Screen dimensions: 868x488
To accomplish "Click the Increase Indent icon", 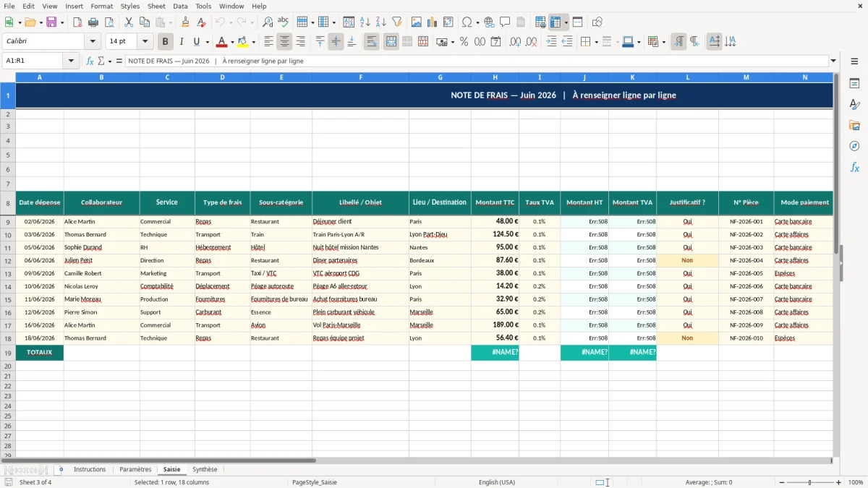I will [x=551, y=42].
